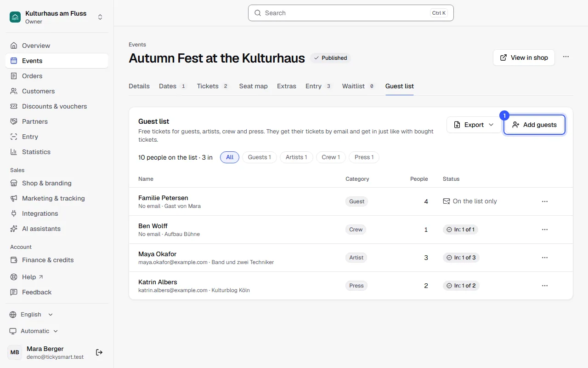Open Shop & branding

[x=57, y=183]
